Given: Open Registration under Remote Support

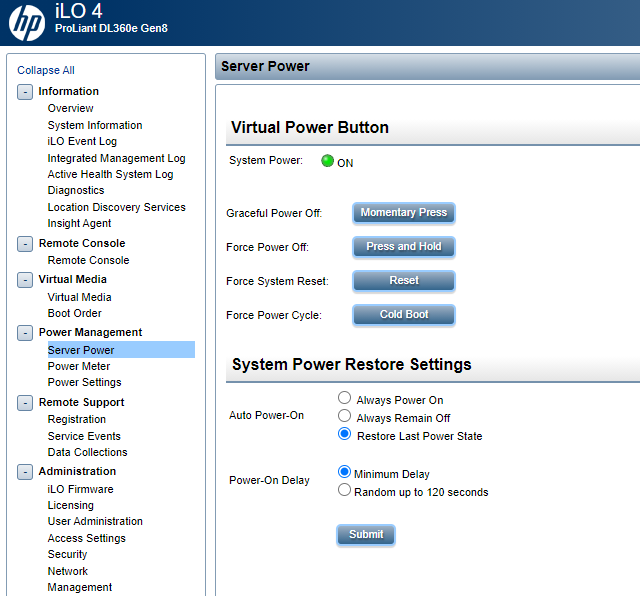Looking at the screenshot, I should [77, 419].
